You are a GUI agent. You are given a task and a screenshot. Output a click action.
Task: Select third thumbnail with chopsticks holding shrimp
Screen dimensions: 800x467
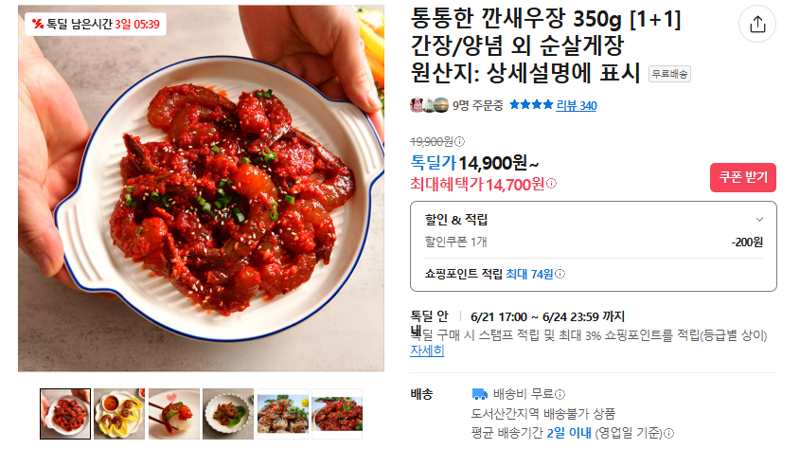[x=174, y=414]
